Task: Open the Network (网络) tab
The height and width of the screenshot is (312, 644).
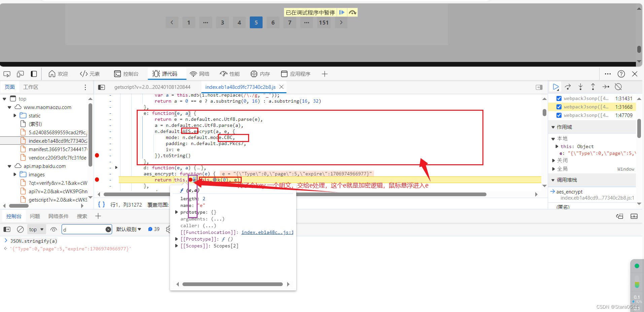Action: 200,74
